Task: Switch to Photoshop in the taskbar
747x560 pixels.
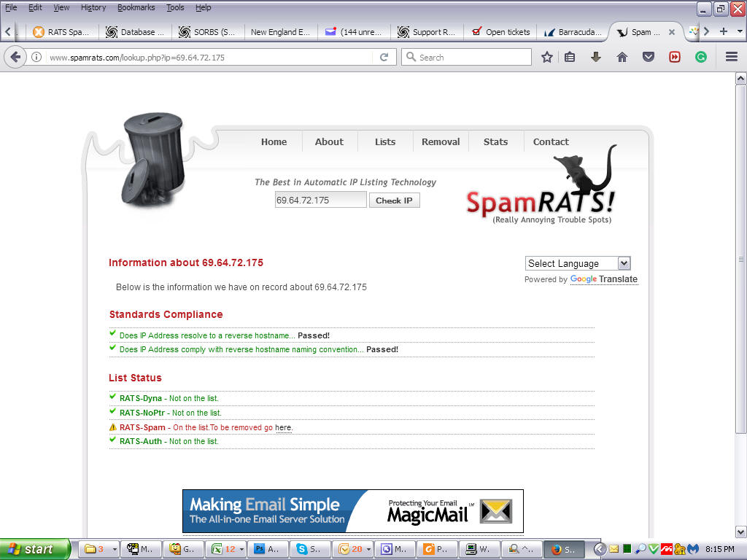Action: pyautogui.click(x=268, y=550)
